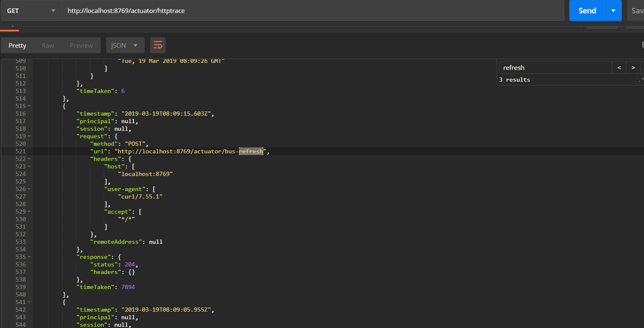Switch to the Raw view tab
This screenshot has width=644, height=328.
pos(48,45)
